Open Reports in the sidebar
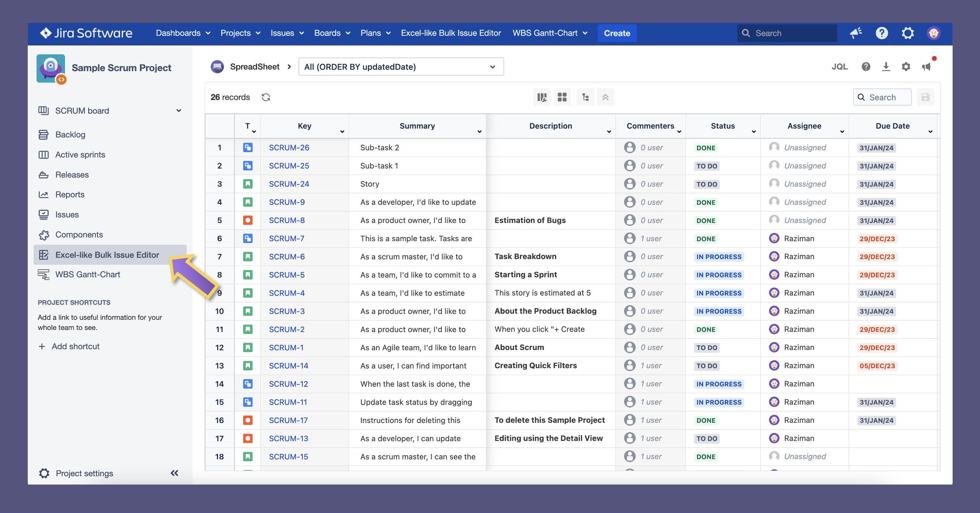Image resolution: width=980 pixels, height=513 pixels. pos(70,194)
